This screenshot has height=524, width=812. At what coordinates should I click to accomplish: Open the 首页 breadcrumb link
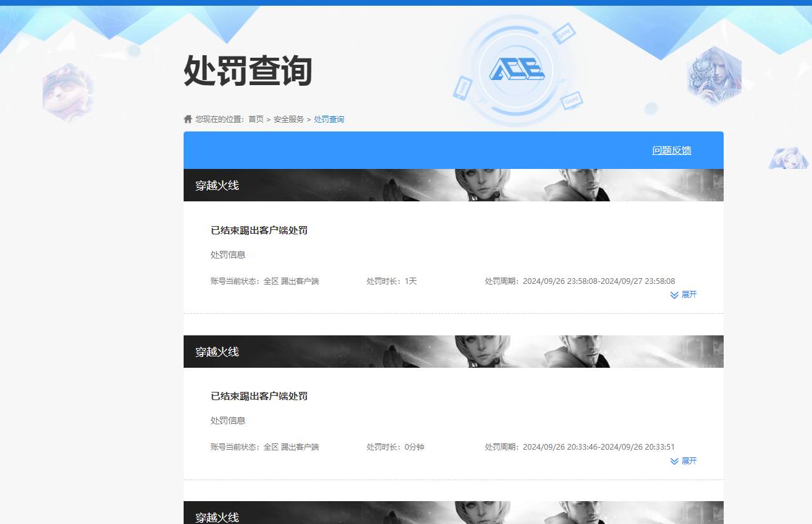[x=255, y=119]
